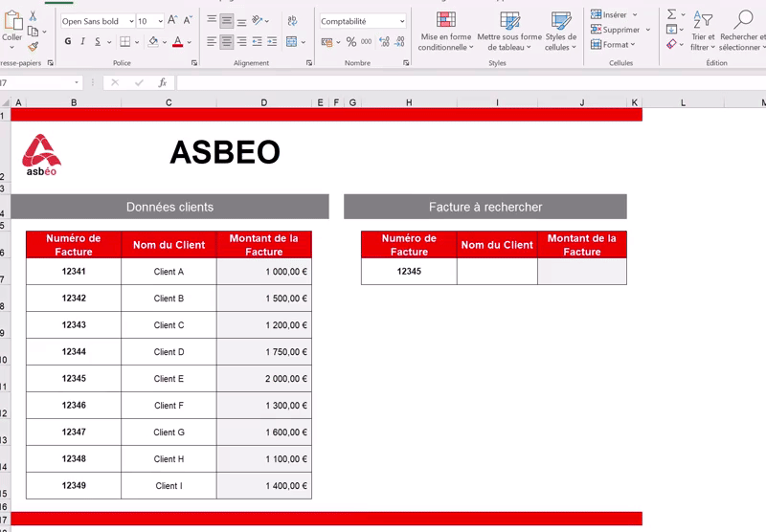The width and height of the screenshot is (766, 532).
Task: Remove a decimal place
Action: point(399,42)
